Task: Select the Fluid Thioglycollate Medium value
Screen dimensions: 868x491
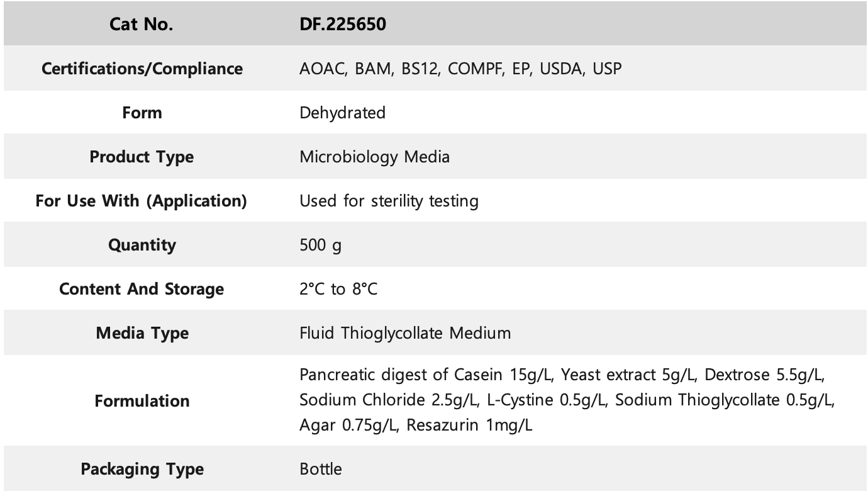Action: click(406, 332)
